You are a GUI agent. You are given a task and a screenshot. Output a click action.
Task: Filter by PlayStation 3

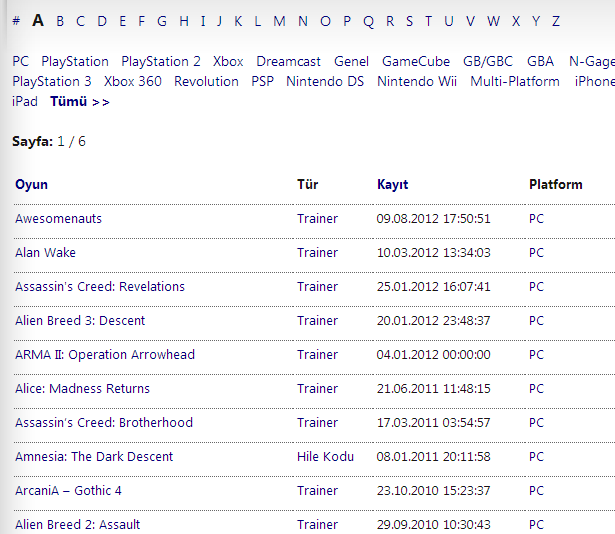[52, 82]
